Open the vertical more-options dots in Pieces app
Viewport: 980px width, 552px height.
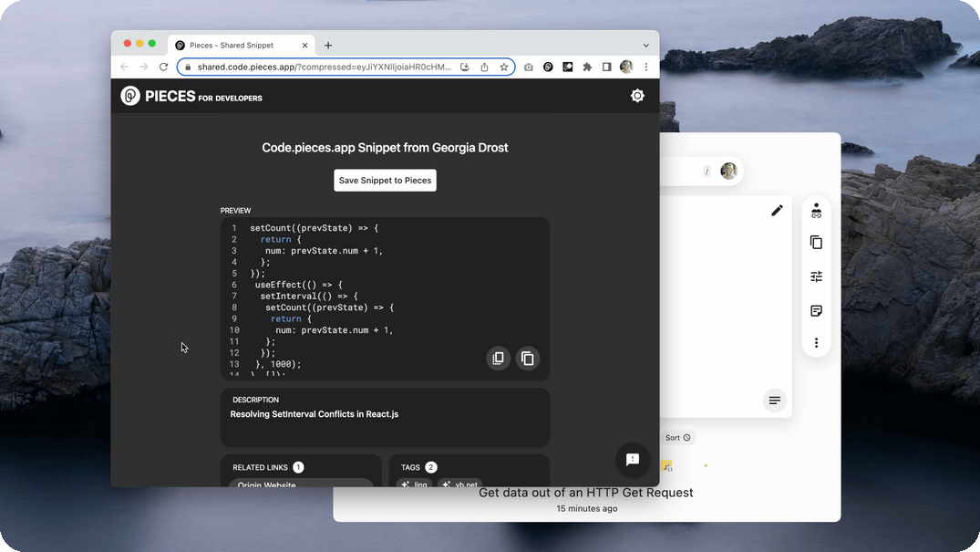coord(816,342)
